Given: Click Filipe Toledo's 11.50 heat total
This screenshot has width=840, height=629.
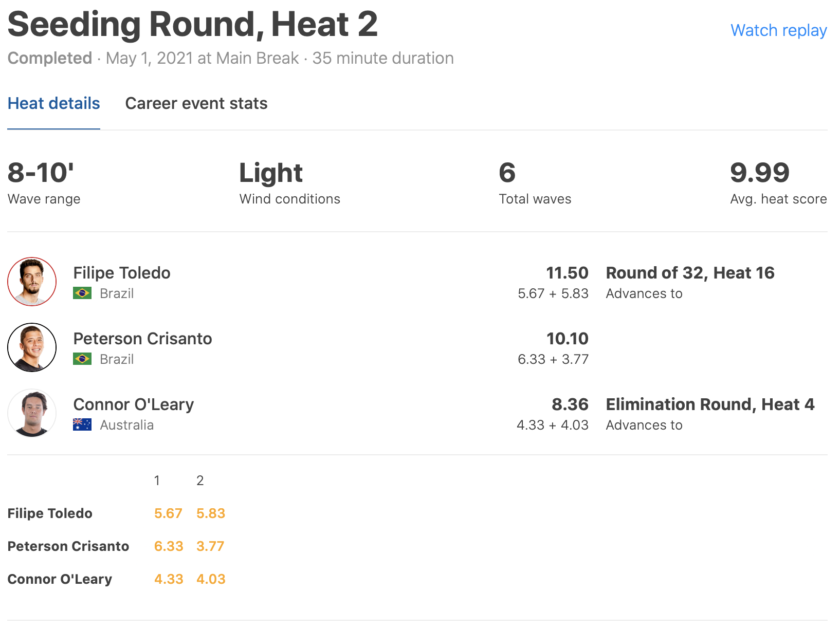Looking at the screenshot, I should click(567, 273).
